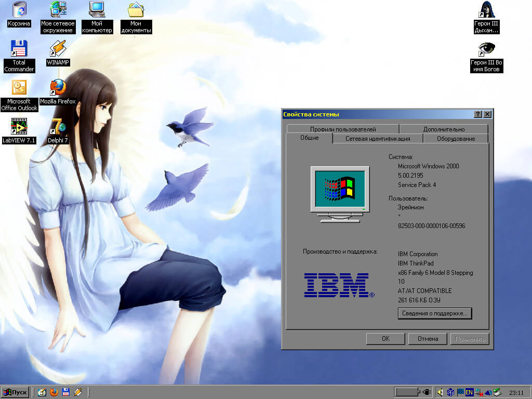Click the Delphi 7 desktop shortcut
Viewport: 532px width, 399px height.
[x=58, y=127]
